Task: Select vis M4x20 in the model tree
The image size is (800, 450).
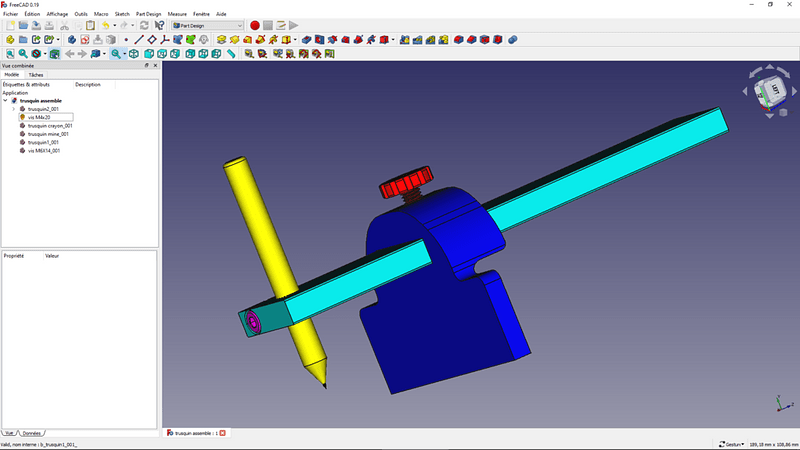Action: [x=39, y=117]
